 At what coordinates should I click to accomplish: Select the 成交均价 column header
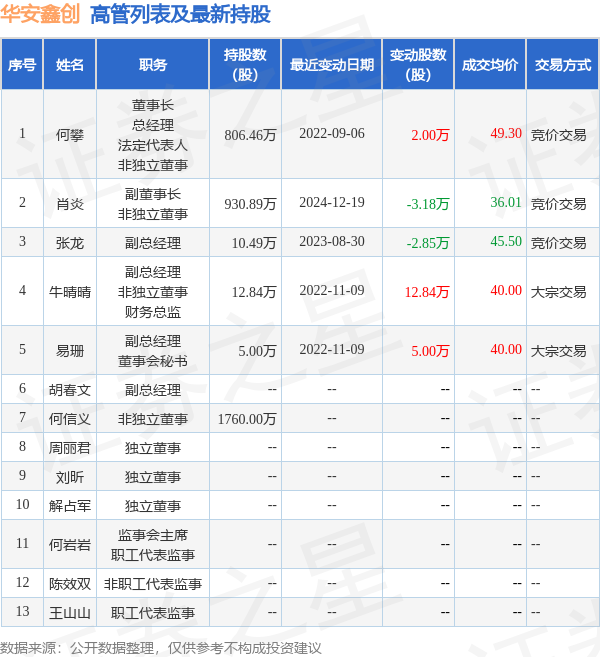pos(490,65)
